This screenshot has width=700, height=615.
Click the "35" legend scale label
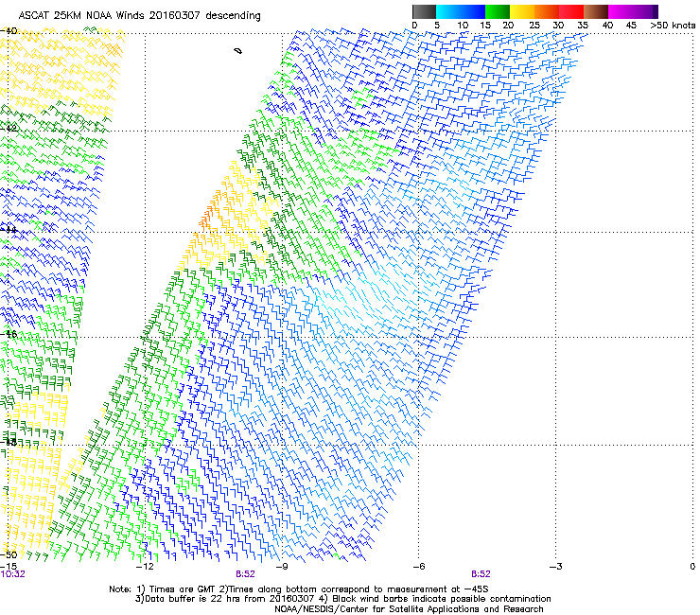pos(582,25)
